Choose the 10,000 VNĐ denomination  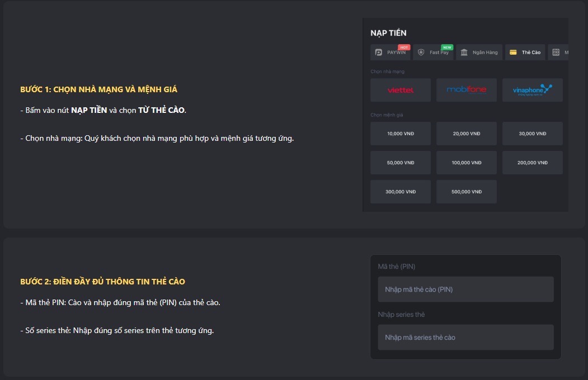pos(401,134)
